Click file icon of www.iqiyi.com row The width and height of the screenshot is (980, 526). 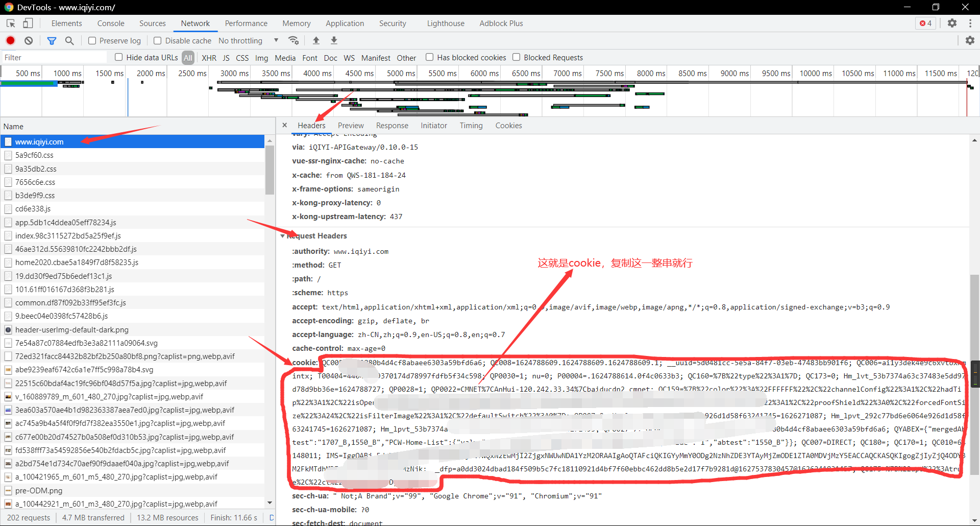[x=8, y=141]
